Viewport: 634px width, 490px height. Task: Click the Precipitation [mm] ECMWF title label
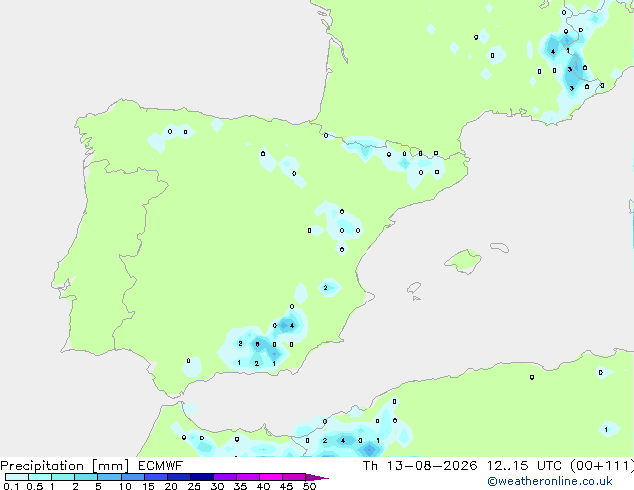92,466
